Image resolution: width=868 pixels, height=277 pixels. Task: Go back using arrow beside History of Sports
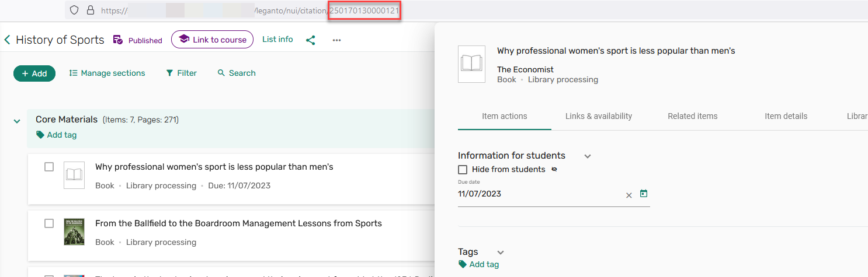(7, 40)
